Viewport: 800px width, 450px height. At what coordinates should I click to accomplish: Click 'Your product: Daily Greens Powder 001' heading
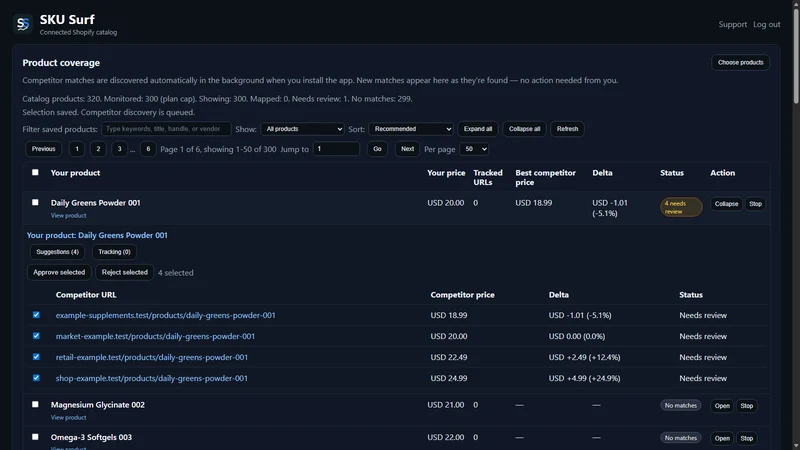tap(97, 235)
